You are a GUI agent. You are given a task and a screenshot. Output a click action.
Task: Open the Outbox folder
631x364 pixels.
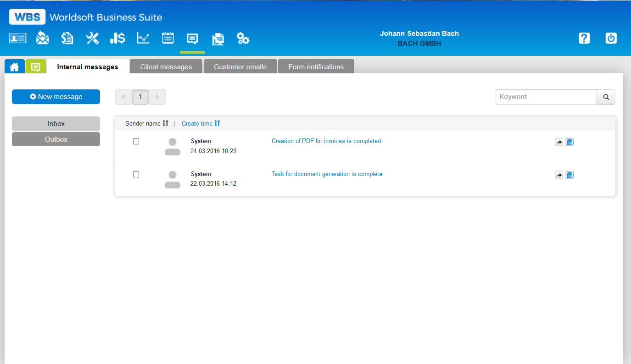(56, 139)
